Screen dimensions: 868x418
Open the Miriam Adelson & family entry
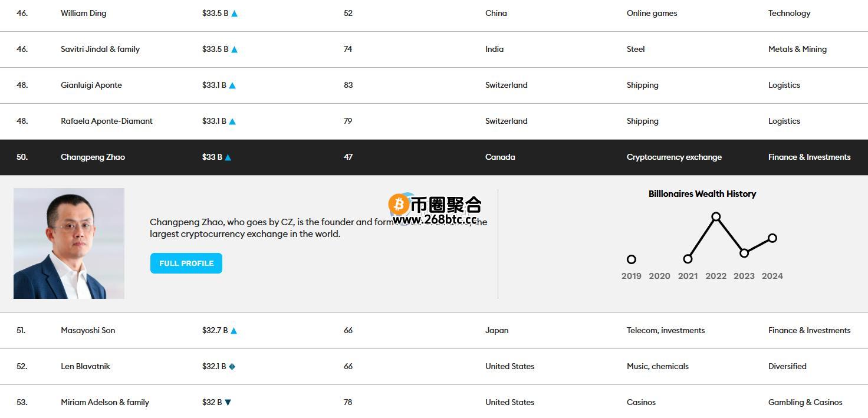[105, 403]
